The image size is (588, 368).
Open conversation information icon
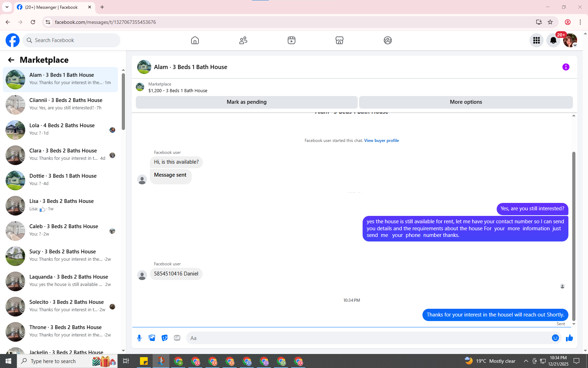[566, 67]
